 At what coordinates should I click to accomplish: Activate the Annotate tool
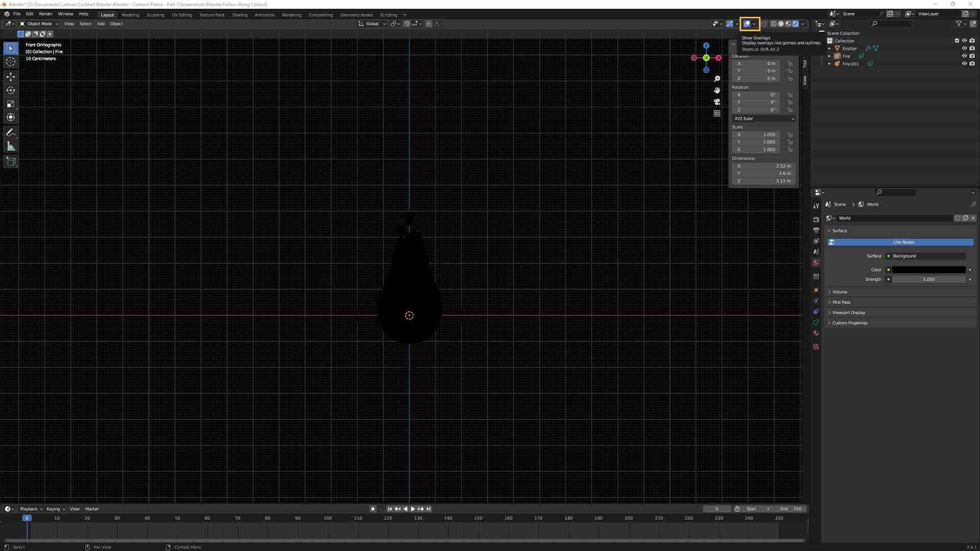pyautogui.click(x=10, y=133)
